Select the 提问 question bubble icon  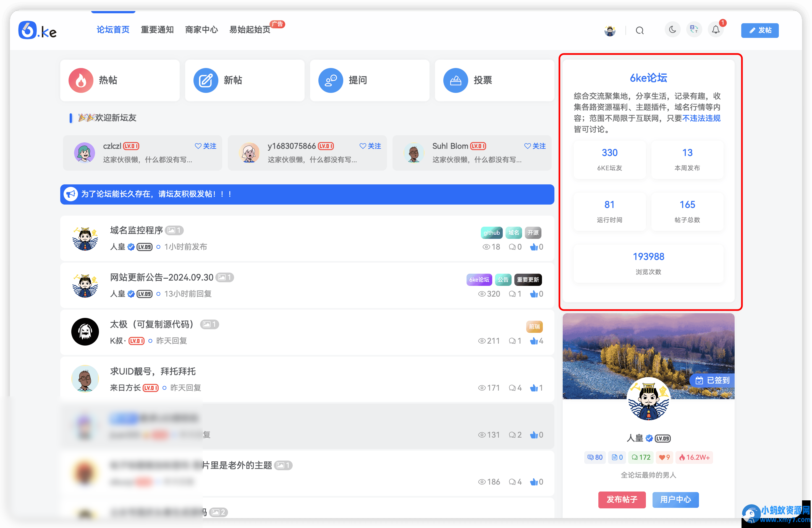click(330, 80)
